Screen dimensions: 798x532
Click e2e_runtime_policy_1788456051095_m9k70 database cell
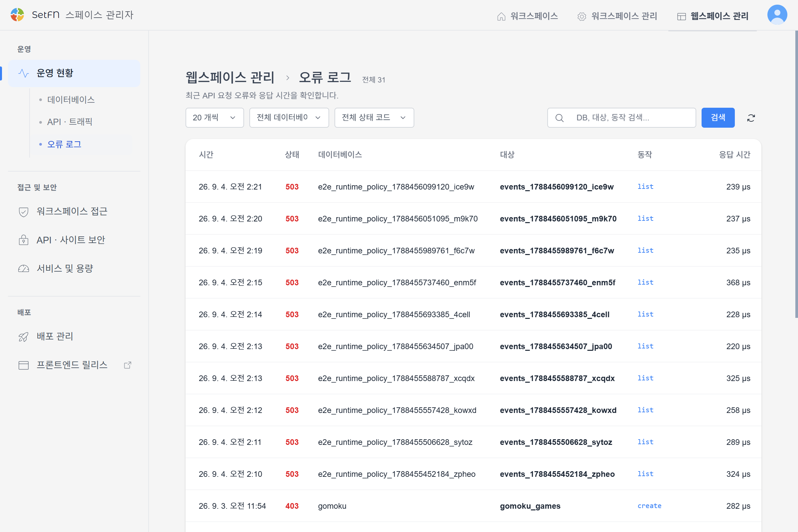click(398, 219)
